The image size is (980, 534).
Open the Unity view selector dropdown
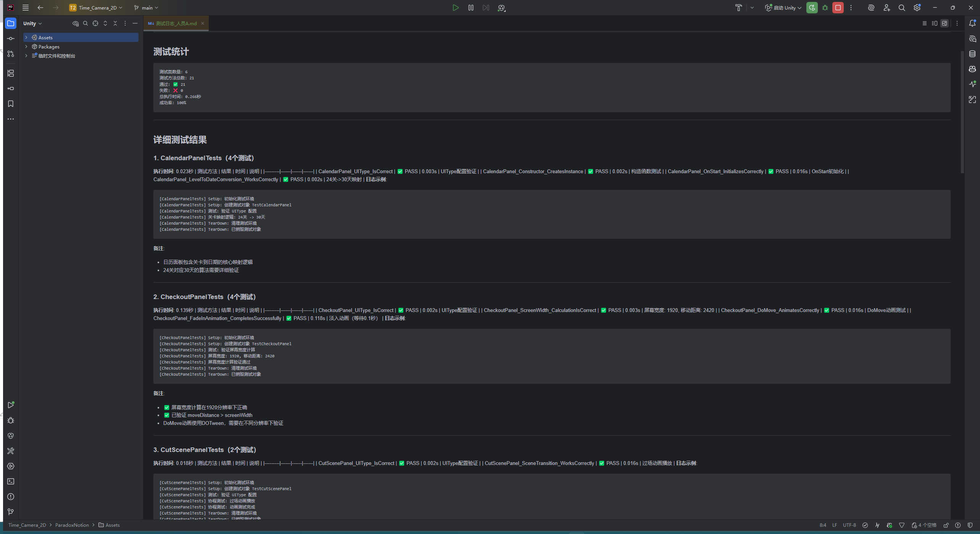pyautogui.click(x=32, y=23)
